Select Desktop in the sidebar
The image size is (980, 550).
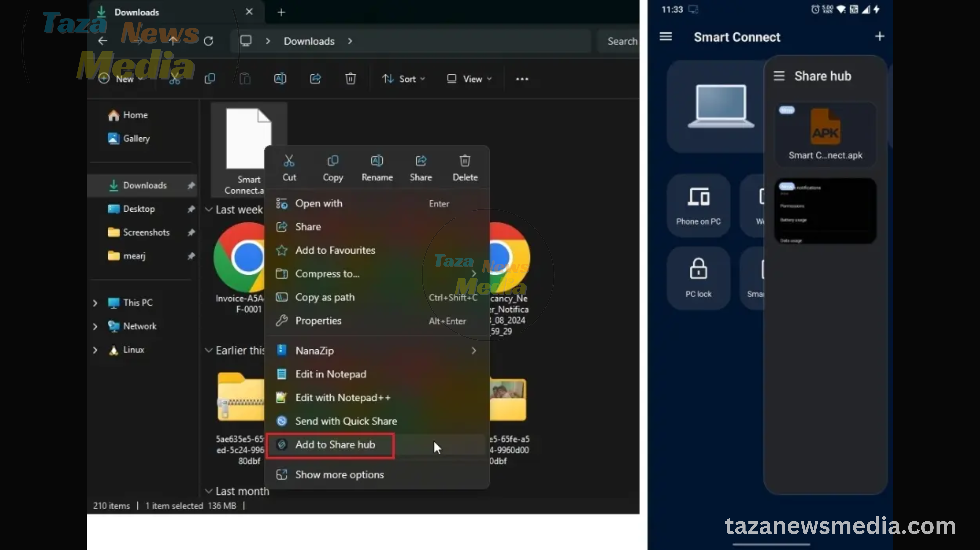[131, 209]
